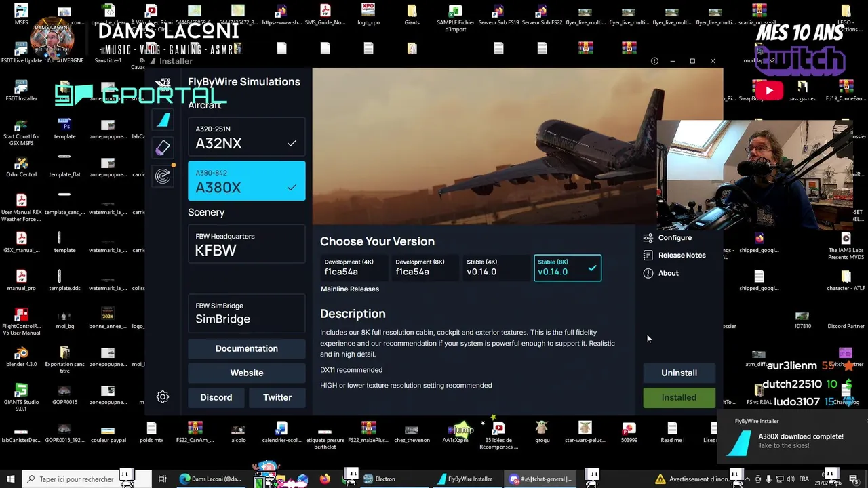868x488 pixels.
Task: Open the Configure menu entry
Action: [667, 238]
